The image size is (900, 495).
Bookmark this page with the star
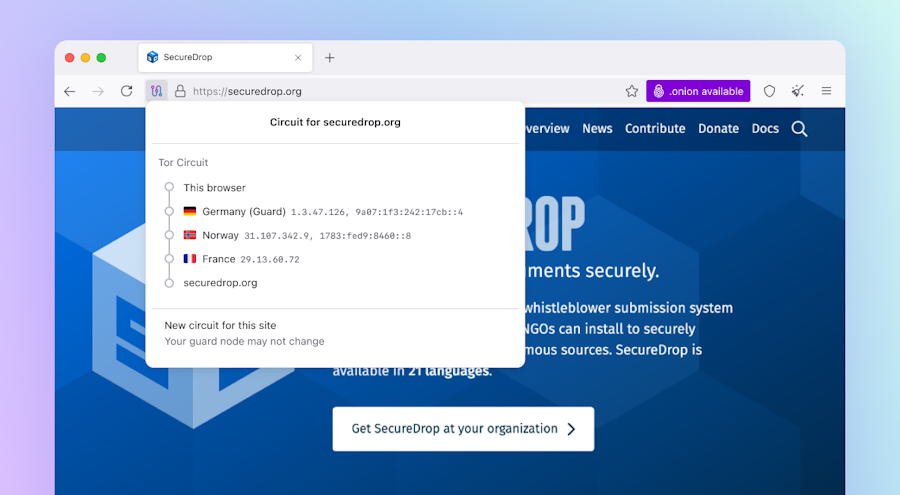click(631, 91)
